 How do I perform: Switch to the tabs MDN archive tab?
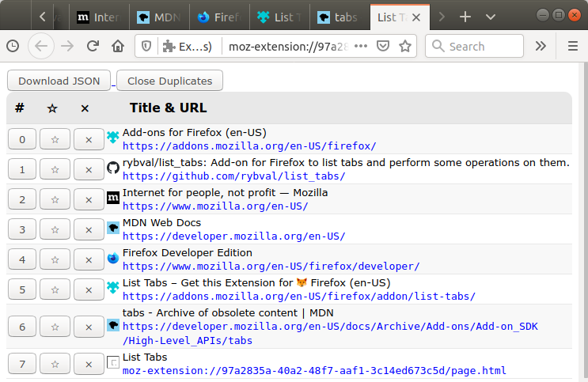coord(340,17)
